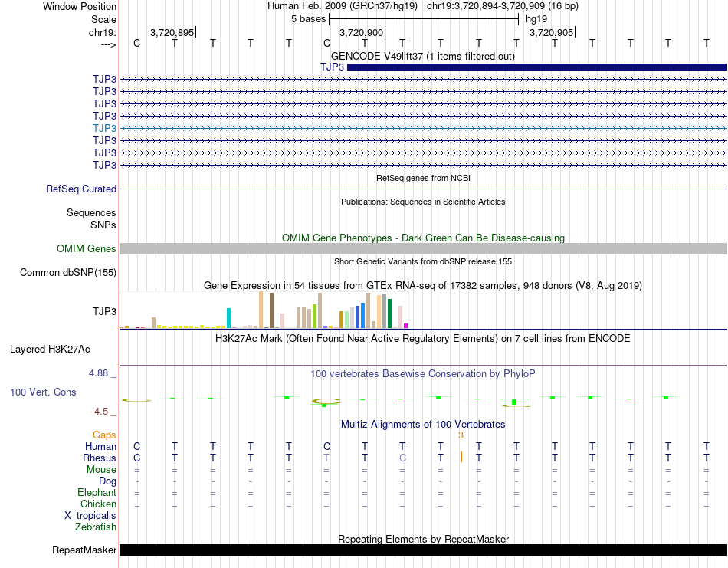
Task: Open Short Genetic Variants from dbSNP title
Action: coord(423,261)
